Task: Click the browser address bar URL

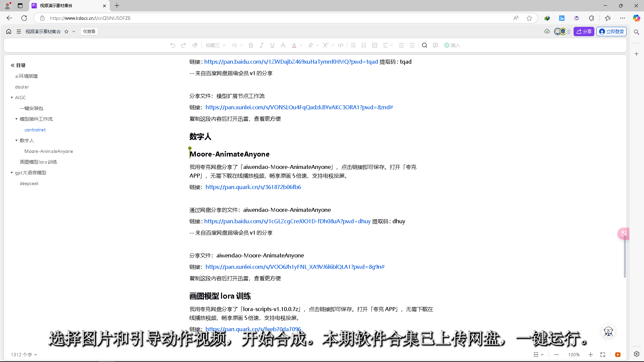Action: tap(90, 18)
